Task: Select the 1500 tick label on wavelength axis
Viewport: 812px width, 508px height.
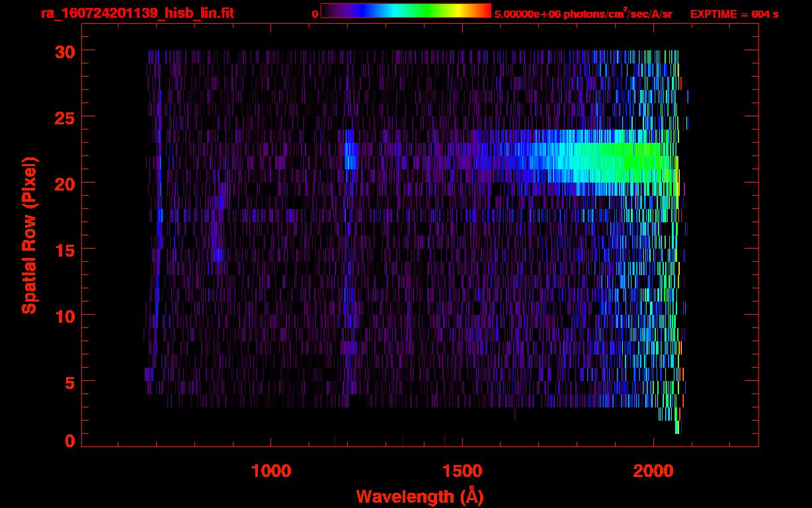Action: (x=462, y=470)
